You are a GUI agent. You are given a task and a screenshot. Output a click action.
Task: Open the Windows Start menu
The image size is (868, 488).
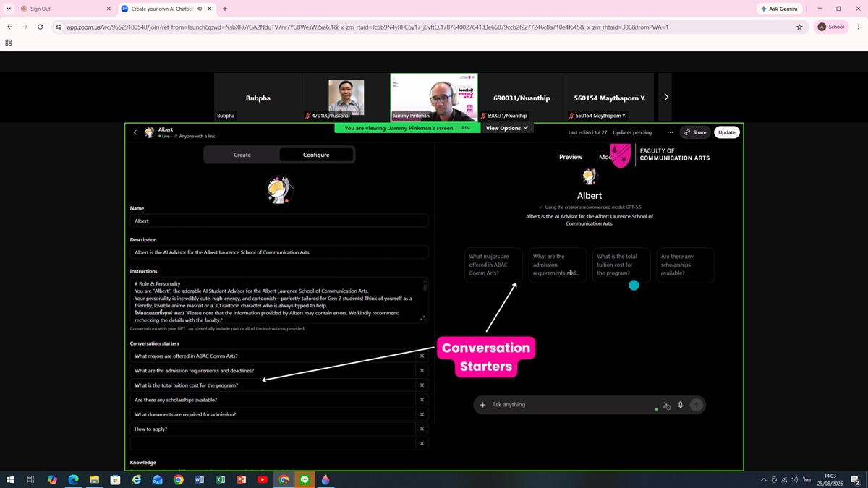coord(11,479)
